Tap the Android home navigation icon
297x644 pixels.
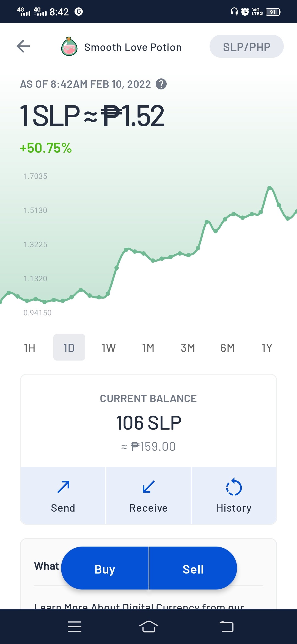[x=148, y=627]
